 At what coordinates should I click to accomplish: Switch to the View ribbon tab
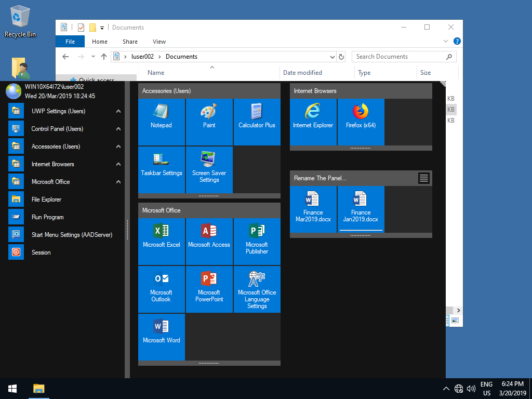pyautogui.click(x=159, y=41)
